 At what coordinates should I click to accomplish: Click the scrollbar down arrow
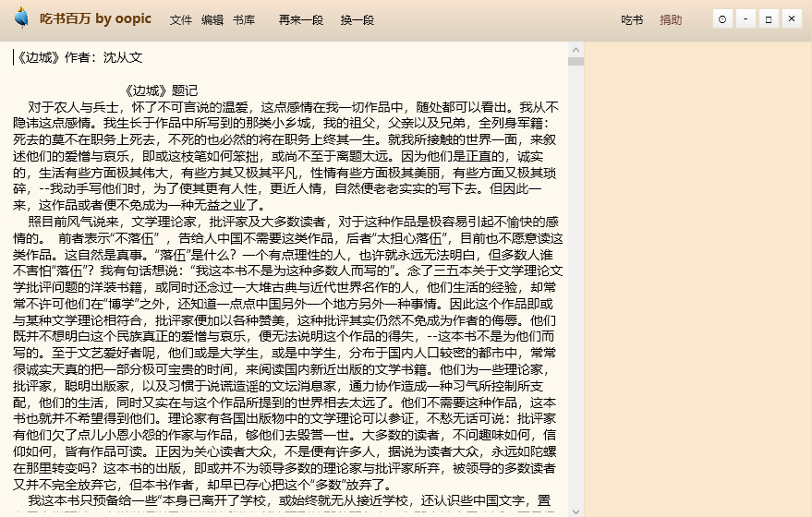click(x=576, y=511)
